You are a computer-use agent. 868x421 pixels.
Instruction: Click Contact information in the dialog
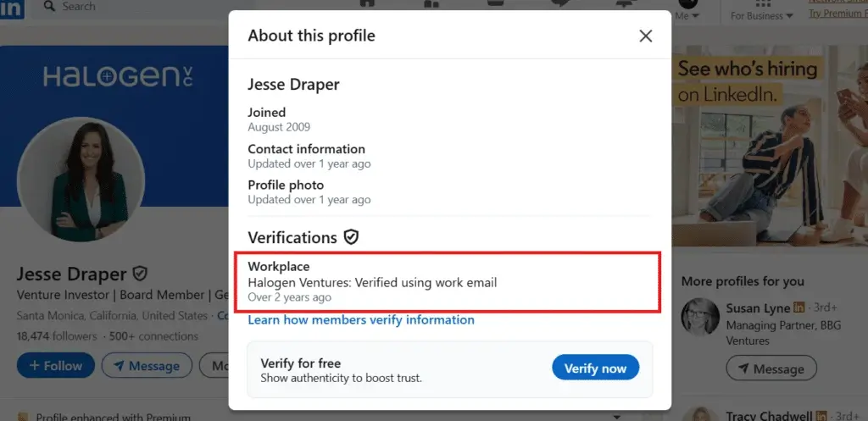[x=309, y=156]
